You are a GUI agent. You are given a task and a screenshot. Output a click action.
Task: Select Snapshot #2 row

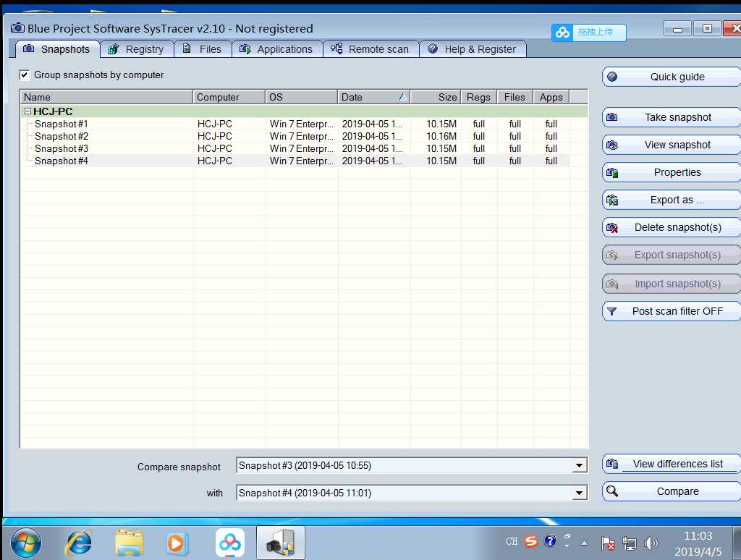pos(295,136)
